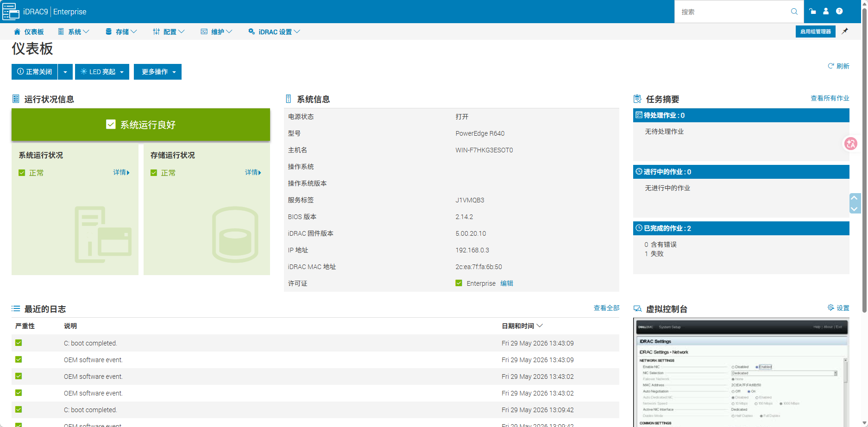Open the virtual console preview thumbnail

pyautogui.click(x=741, y=372)
